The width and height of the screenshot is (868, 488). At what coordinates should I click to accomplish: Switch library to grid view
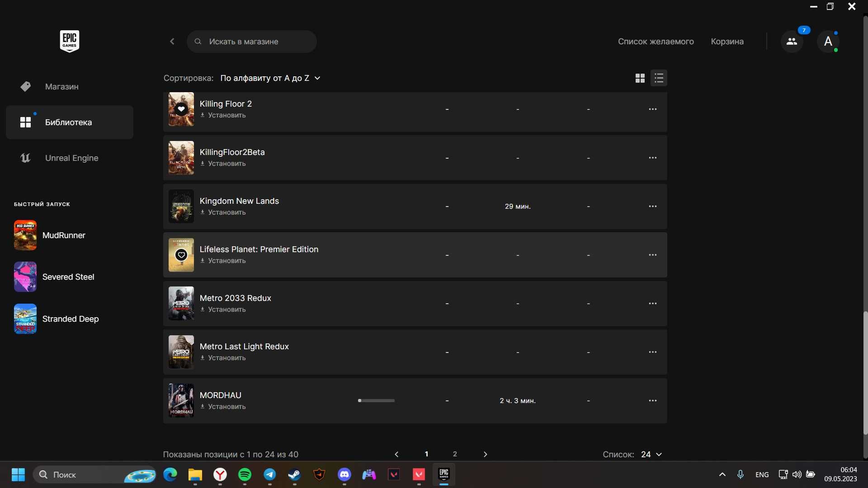640,78
